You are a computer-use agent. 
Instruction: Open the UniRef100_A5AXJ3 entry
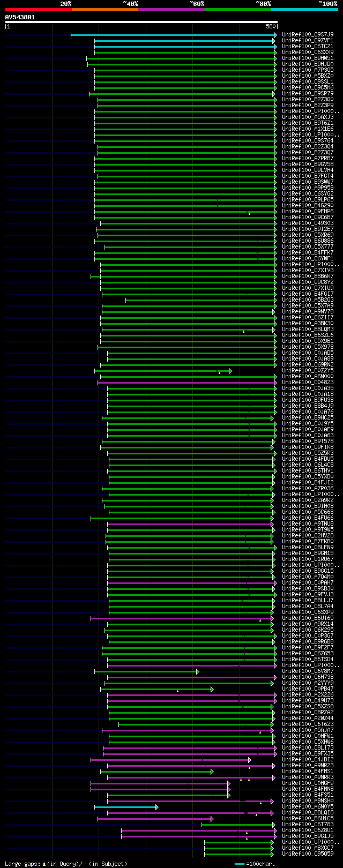308,117
